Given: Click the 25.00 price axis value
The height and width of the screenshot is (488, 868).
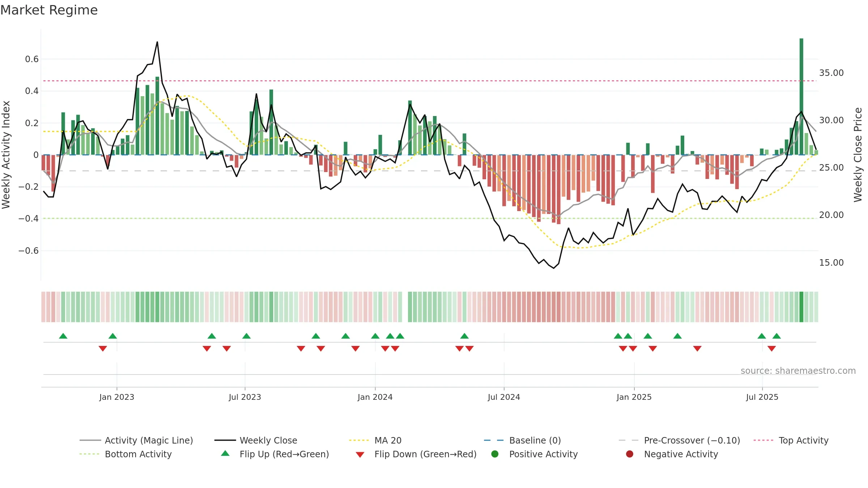Looking at the screenshot, I should (x=831, y=167).
